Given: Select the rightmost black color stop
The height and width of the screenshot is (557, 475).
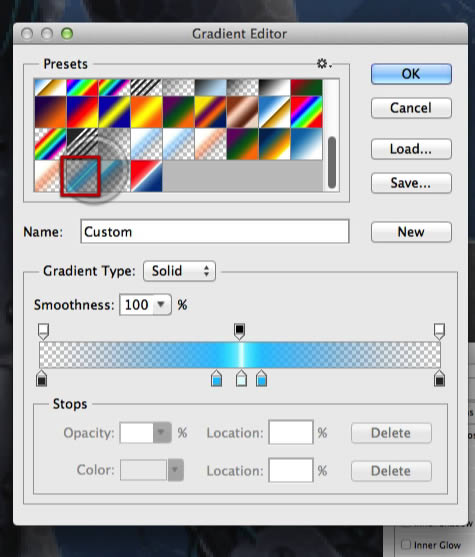Looking at the screenshot, I should (x=439, y=378).
